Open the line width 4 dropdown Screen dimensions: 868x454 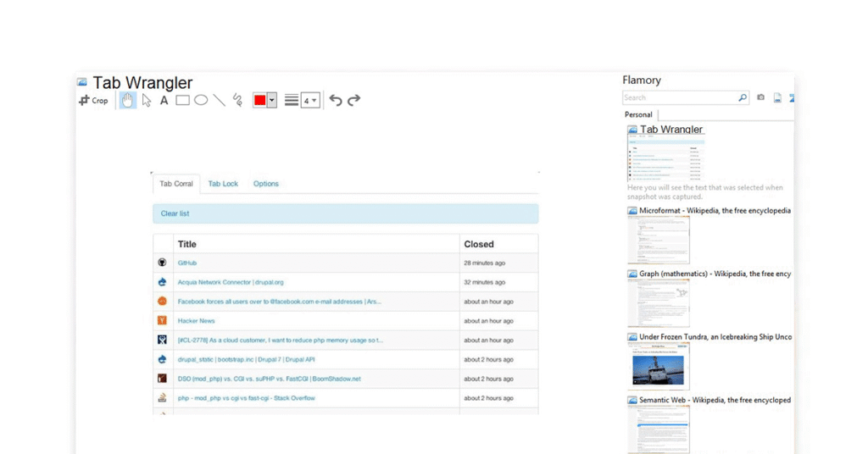point(310,101)
